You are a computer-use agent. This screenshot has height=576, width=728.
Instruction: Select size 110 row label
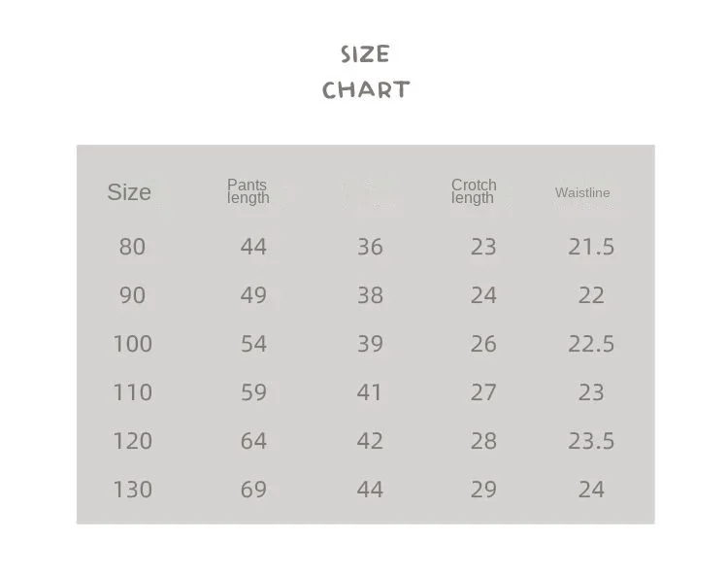click(x=133, y=392)
